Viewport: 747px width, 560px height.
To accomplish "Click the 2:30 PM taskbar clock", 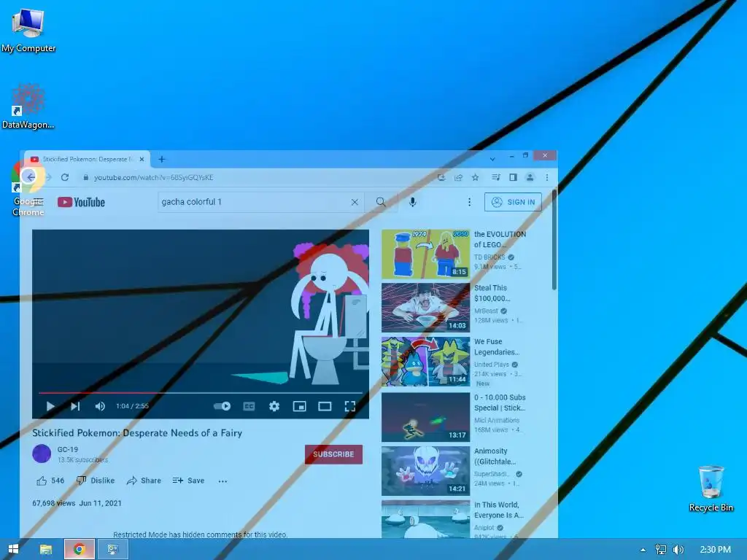I will pyautogui.click(x=716, y=550).
